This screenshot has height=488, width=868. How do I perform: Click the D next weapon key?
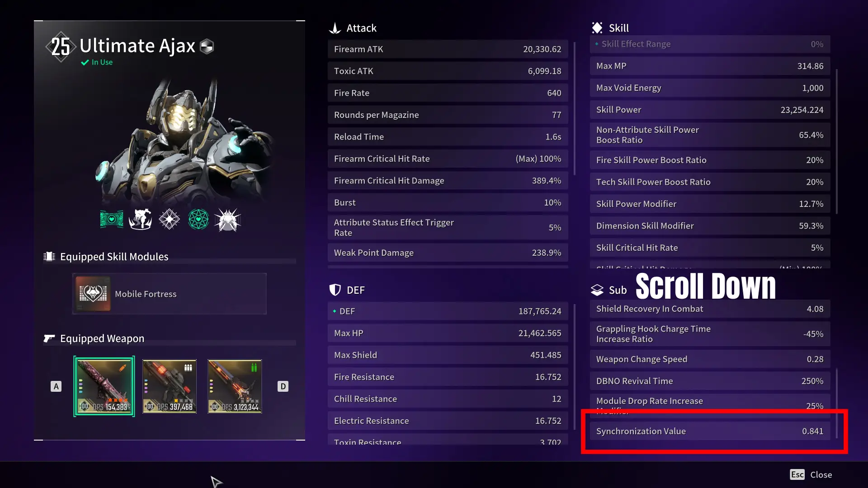[283, 386]
